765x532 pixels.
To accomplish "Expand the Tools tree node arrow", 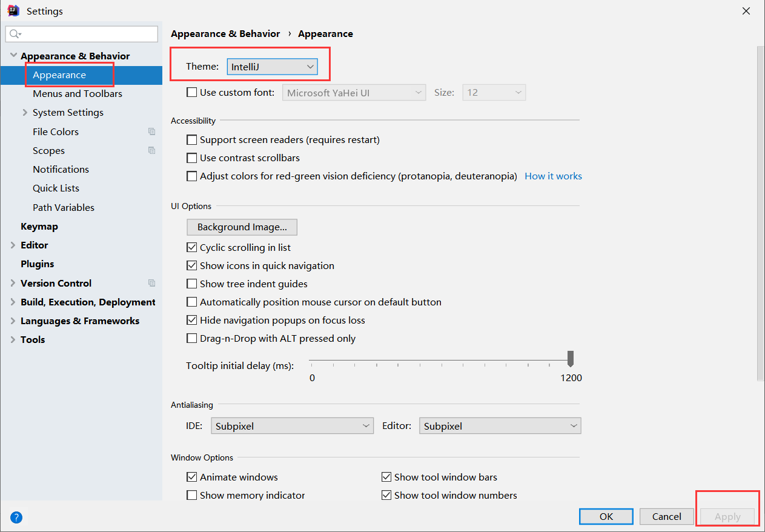I will (13, 340).
